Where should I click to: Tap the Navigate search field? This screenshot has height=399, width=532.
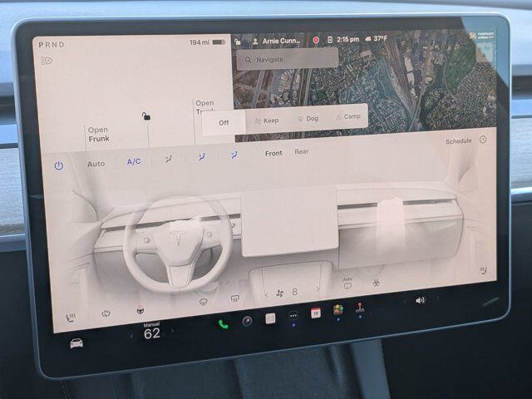coord(287,59)
